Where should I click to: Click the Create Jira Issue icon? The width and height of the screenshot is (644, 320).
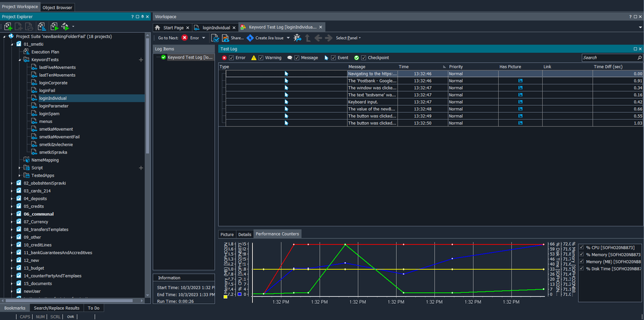coord(250,38)
